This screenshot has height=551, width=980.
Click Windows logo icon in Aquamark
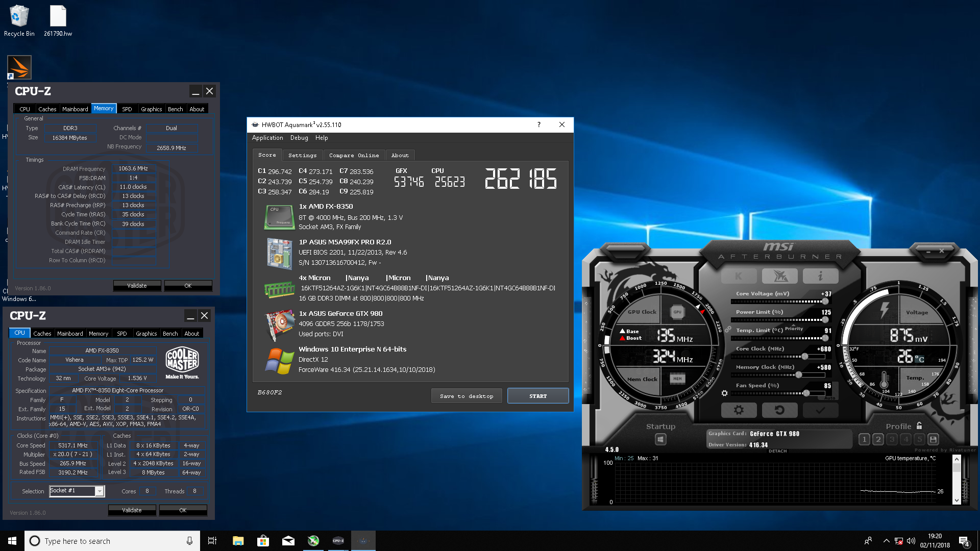[x=279, y=361]
